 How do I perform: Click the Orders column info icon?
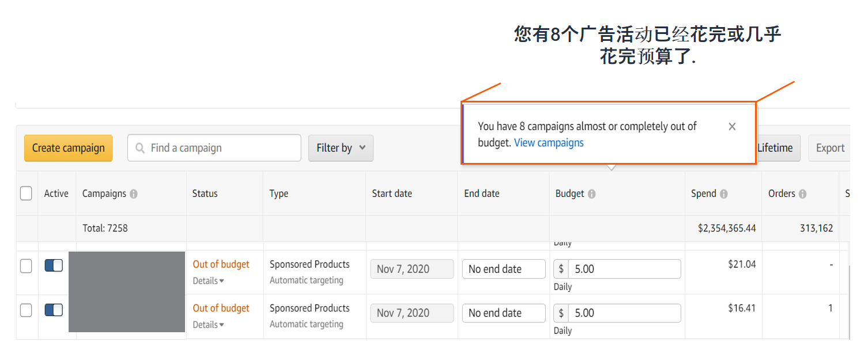tap(802, 194)
